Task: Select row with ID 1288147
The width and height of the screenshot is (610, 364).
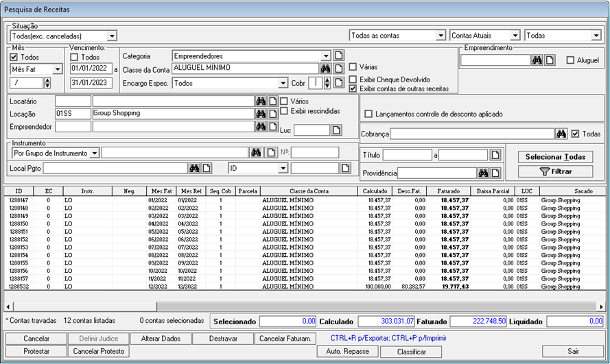Action: (305, 200)
